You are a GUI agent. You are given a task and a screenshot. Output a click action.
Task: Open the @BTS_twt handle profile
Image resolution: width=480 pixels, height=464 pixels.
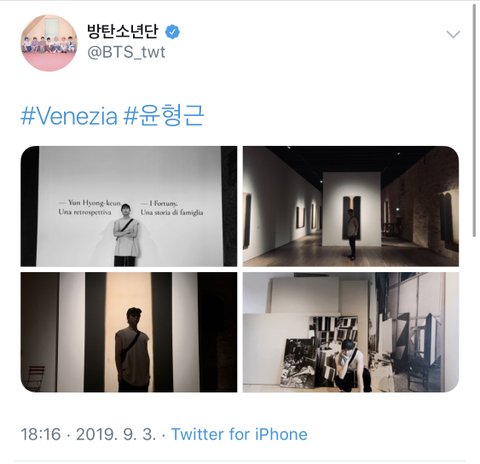[126, 52]
